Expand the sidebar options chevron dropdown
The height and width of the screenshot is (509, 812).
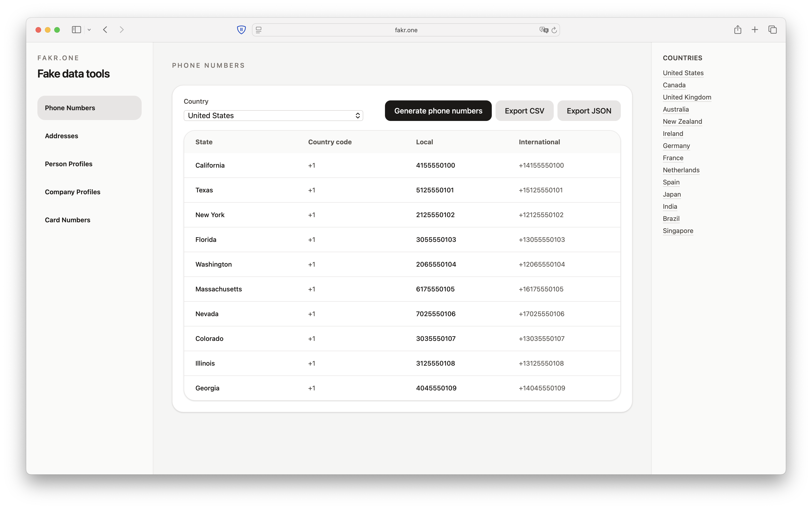[x=89, y=30]
